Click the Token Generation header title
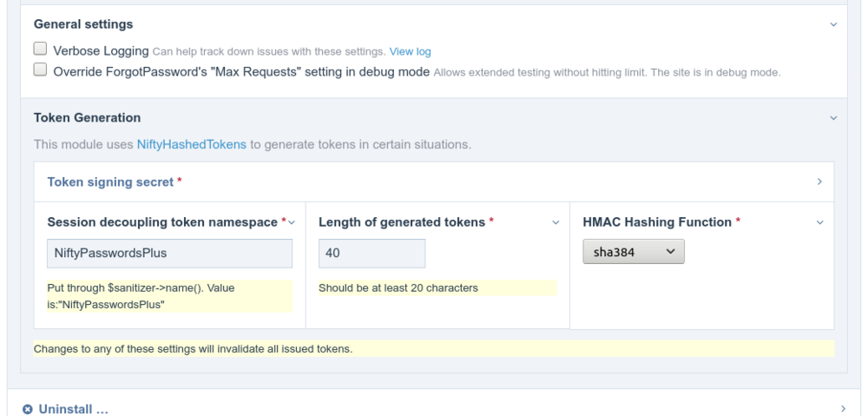Viewport: 868px width, 416px height. 87,117
